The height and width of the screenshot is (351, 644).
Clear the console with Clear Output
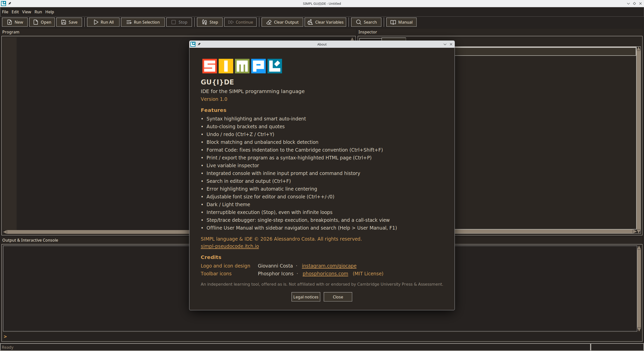pos(282,22)
